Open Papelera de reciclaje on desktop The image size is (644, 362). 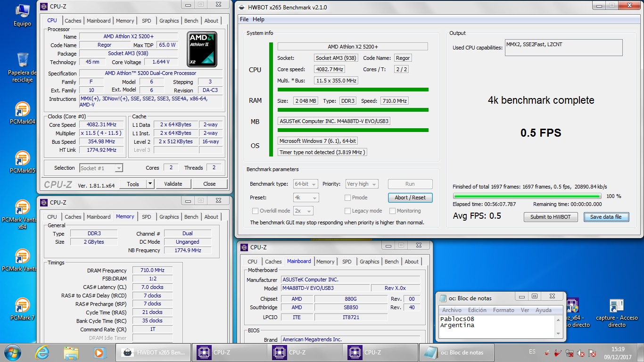click(22, 67)
